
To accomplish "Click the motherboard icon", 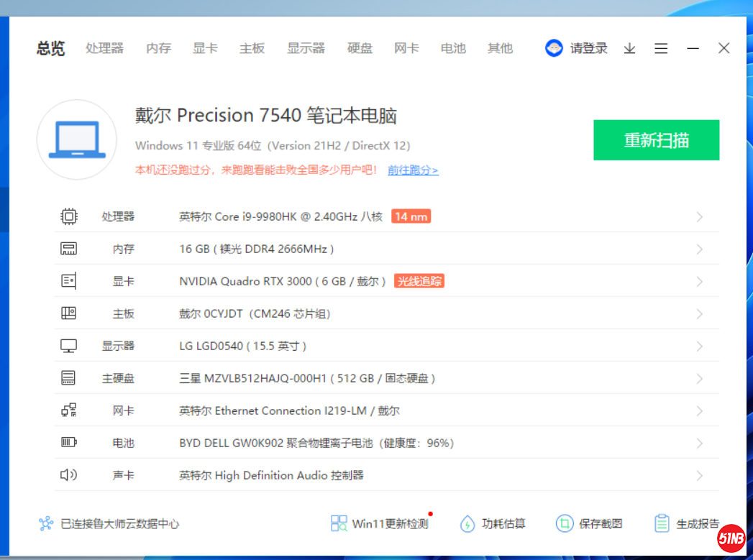I will pyautogui.click(x=68, y=313).
